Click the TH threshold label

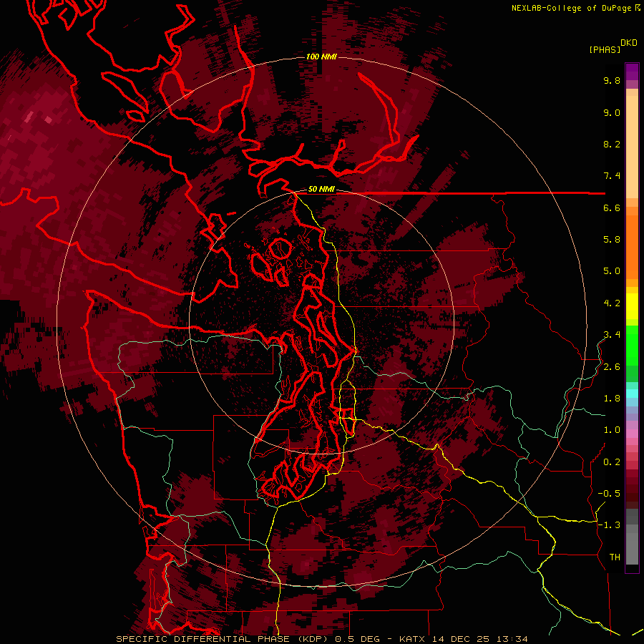615,557
